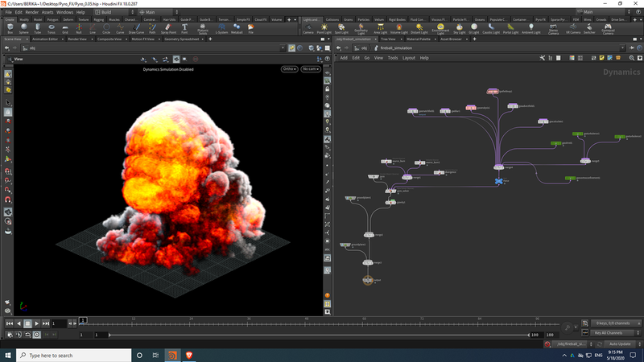Add an Environment Light from the shelf
Image resolution: width=644 pixels, height=362 pixels.
(x=440, y=28)
